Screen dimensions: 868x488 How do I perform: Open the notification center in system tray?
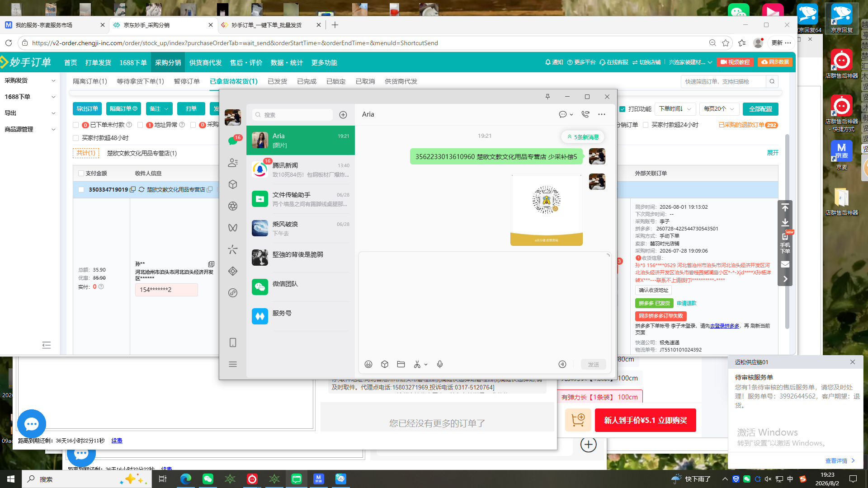853,479
